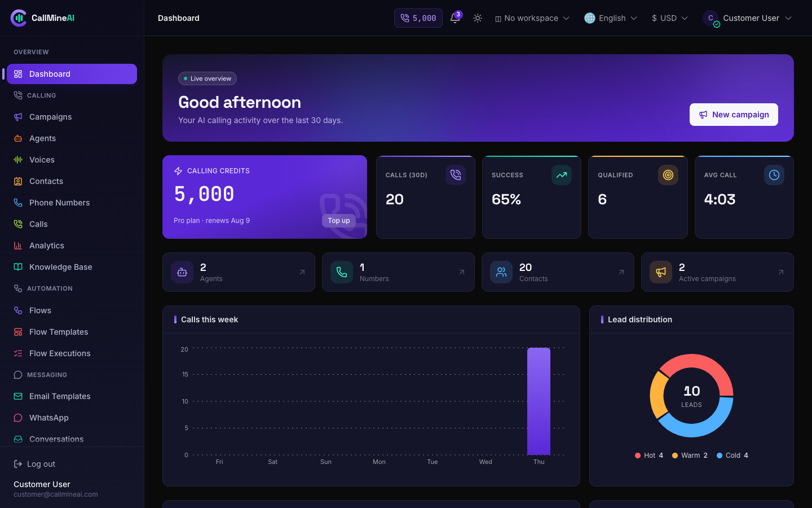
Task: Click the Lead distribution heading
Action: pyautogui.click(x=640, y=319)
